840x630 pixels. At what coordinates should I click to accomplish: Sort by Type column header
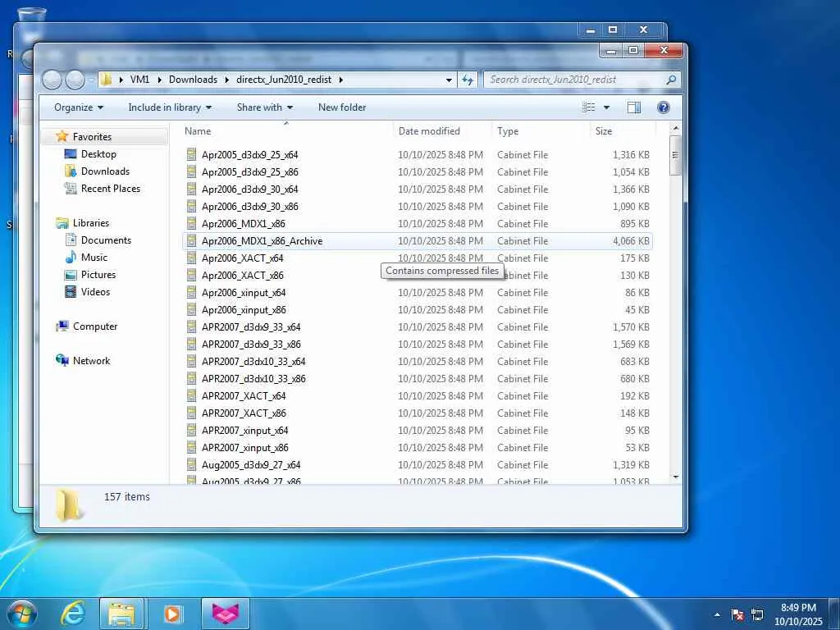coord(507,131)
